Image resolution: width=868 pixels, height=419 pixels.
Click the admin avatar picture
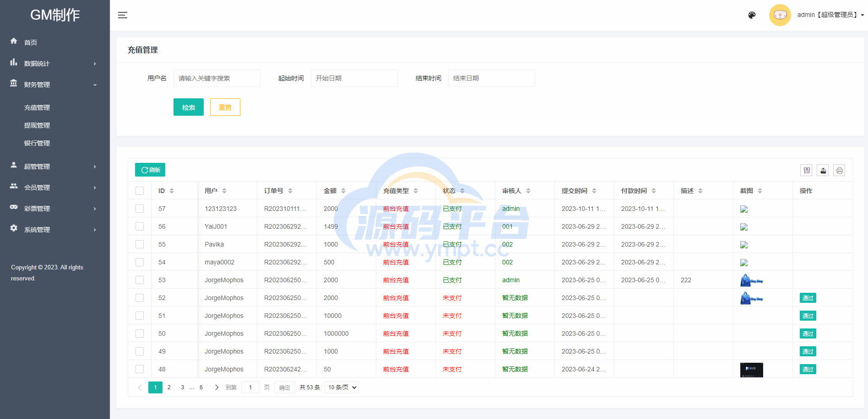coord(780,15)
